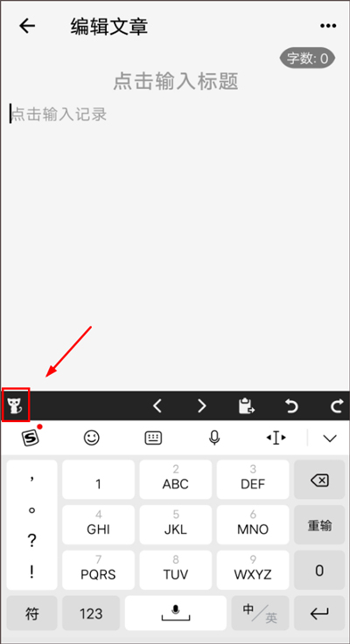The width and height of the screenshot is (350, 644).
Task: Tap the 重输 re-enter key
Action: 319,525
